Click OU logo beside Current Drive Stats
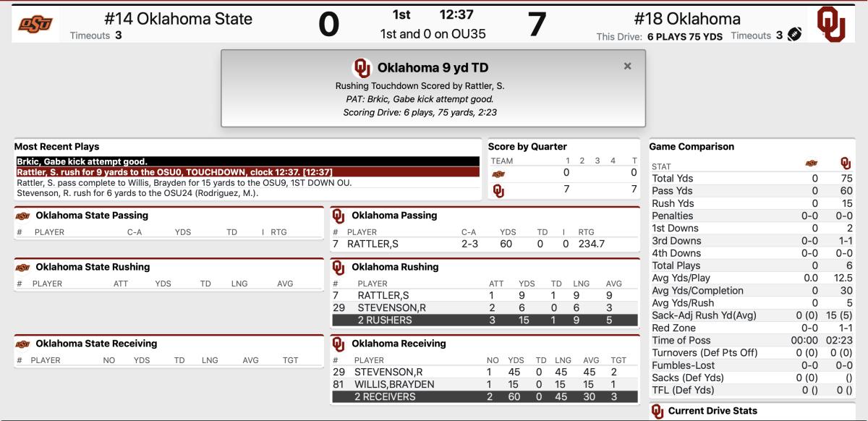 [x=657, y=411]
